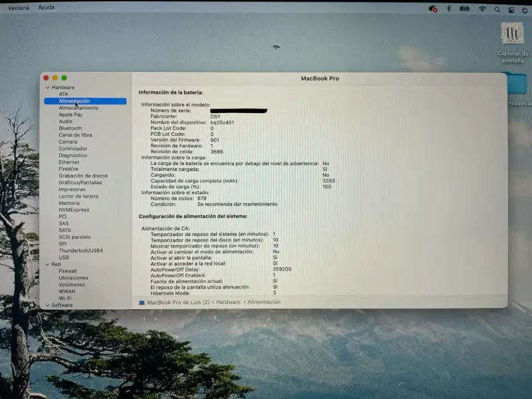Close the System Information window

click(46, 78)
